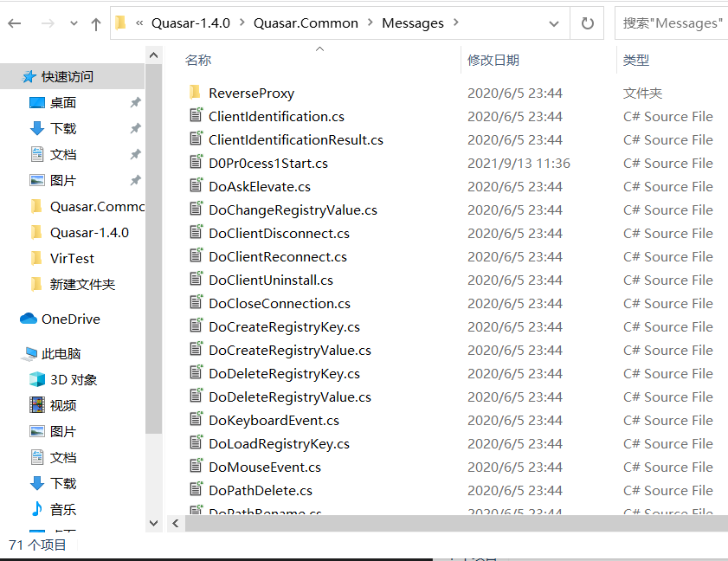Click the OneDrive cloud icon
Viewport: 728px width, 561px height.
click(29, 319)
